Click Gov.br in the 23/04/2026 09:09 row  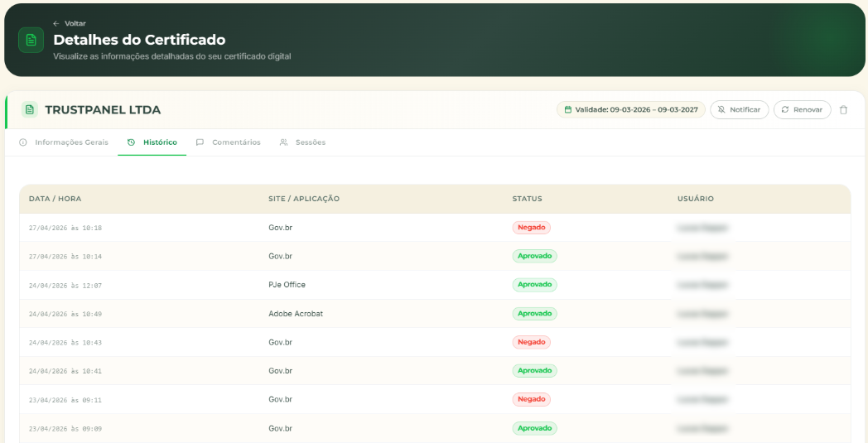pos(280,429)
